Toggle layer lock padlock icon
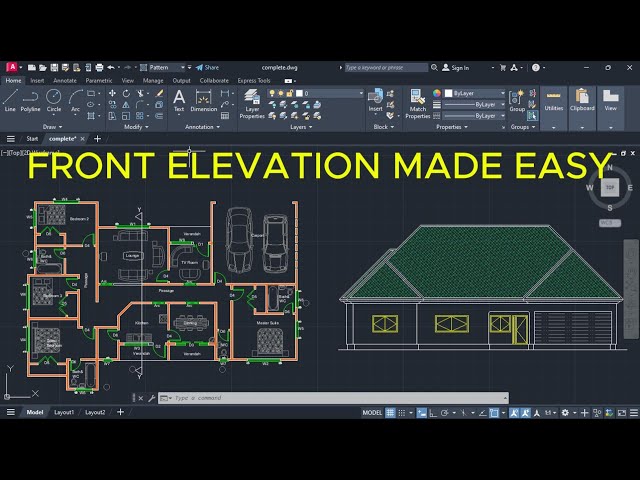 [290, 93]
